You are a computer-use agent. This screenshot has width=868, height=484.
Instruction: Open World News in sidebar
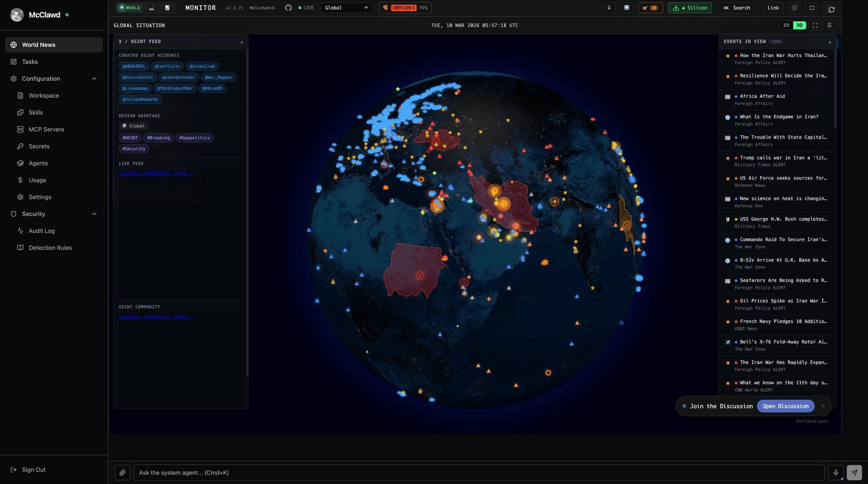54,45
